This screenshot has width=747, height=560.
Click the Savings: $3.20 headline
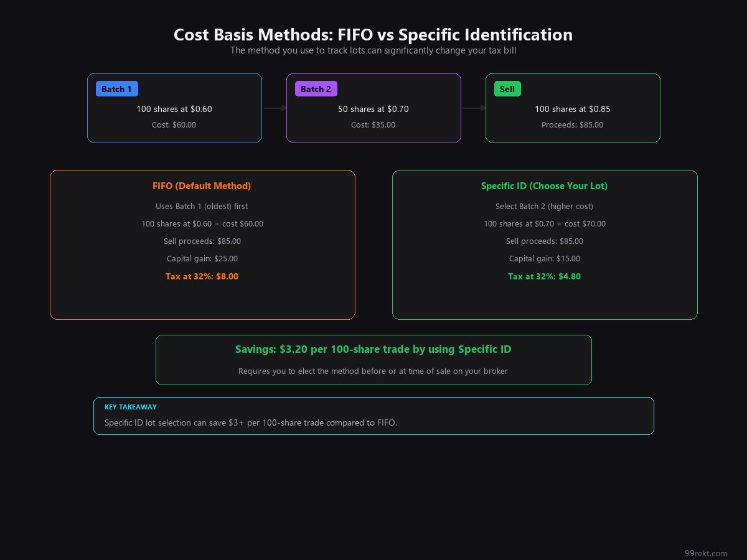pos(373,350)
